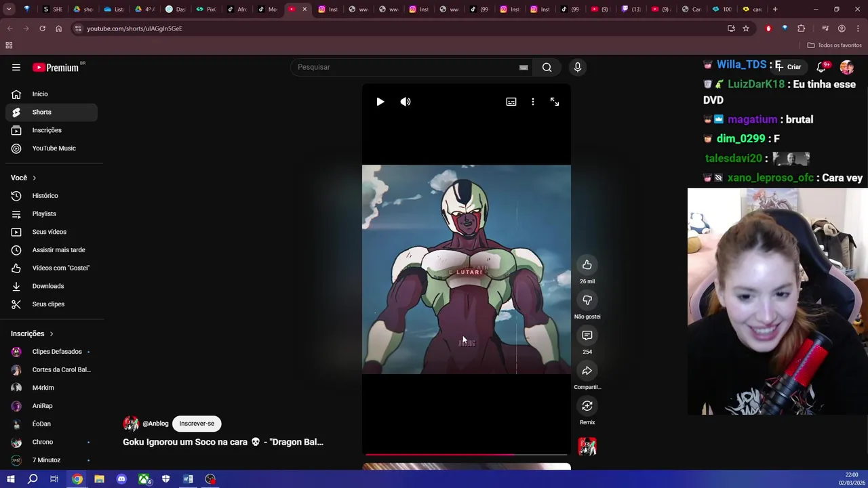The width and height of the screenshot is (868, 488).
Task: Open the Chrono channel
Action: pos(52,442)
